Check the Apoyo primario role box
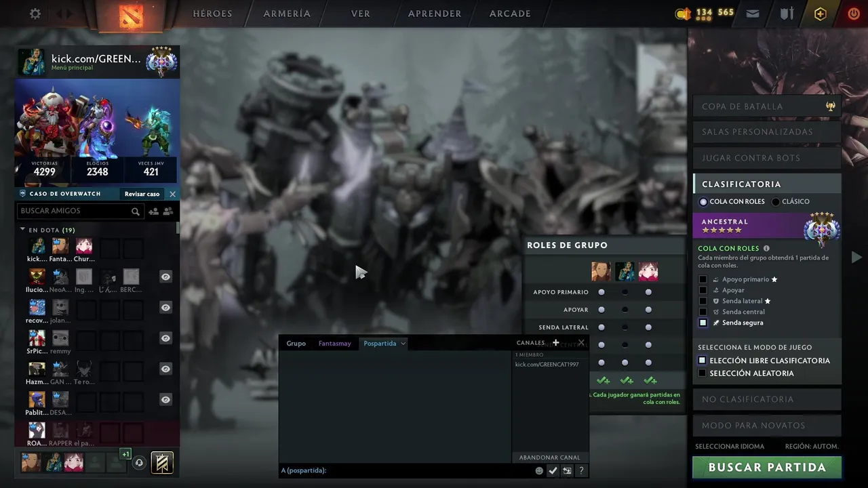Screen dimensions: 868x488 pos(703,279)
